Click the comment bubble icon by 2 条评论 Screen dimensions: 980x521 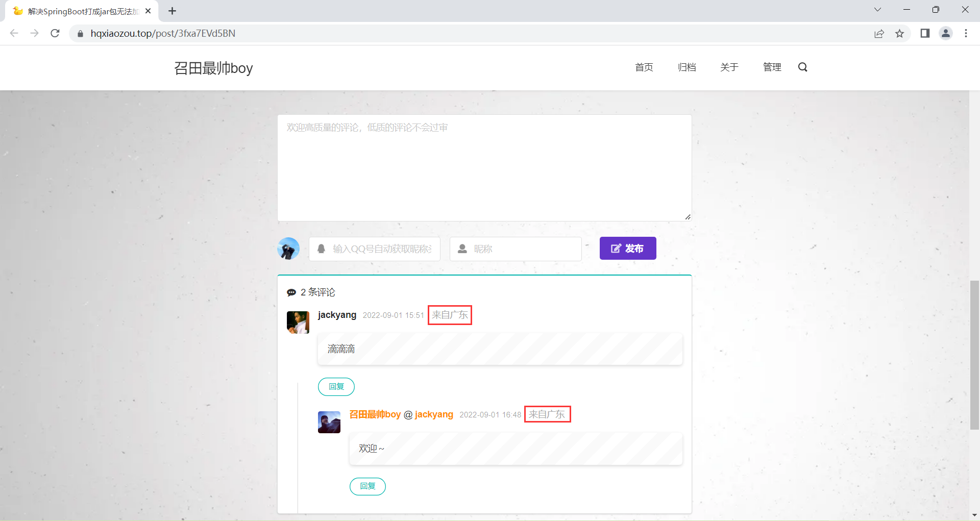pyautogui.click(x=291, y=292)
